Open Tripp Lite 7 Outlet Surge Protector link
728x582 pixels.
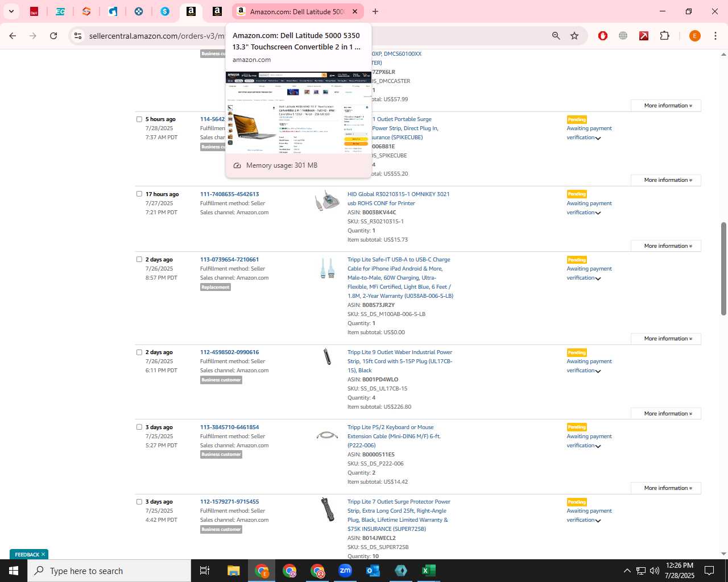pos(399,516)
